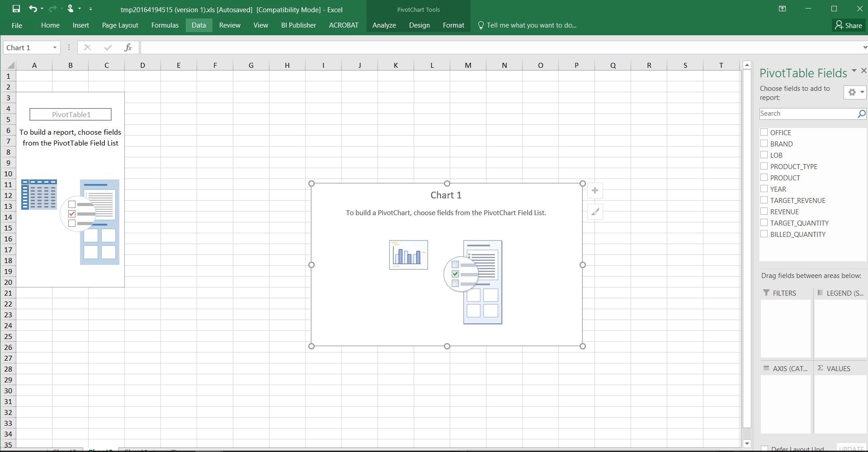
Task: Click the Ribbon Display Options icon
Action: 782,9
